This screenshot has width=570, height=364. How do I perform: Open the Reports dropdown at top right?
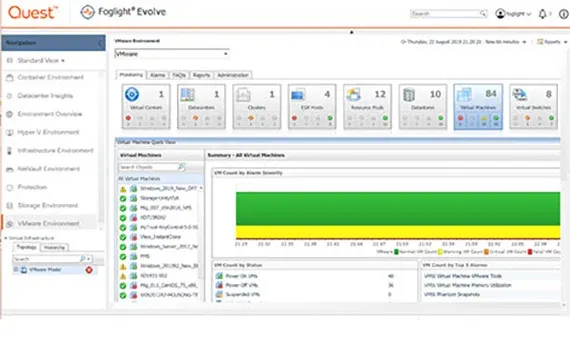(x=552, y=42)
